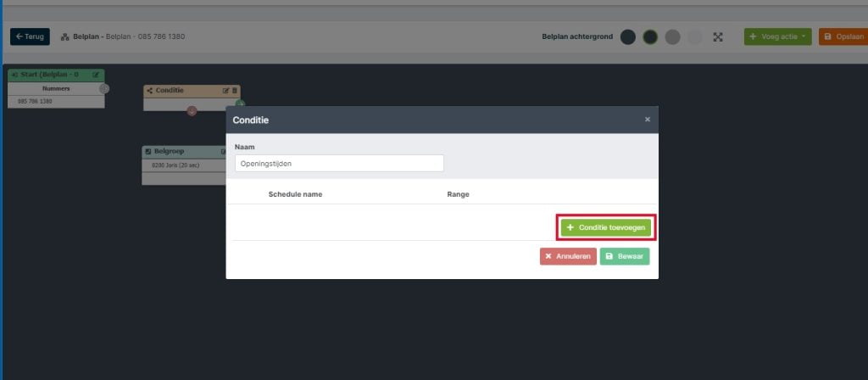
Task: Toggle fullscreen with the expand arrows icon
Action: tap(718, 37)
